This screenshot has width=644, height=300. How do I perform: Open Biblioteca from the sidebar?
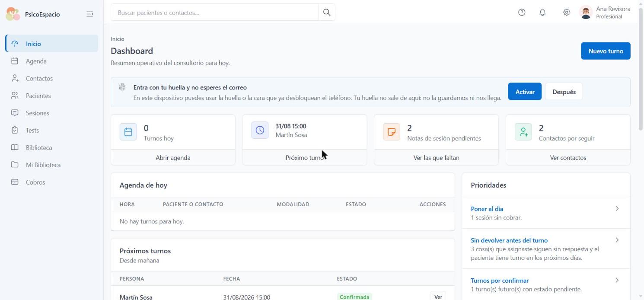pos(52,147)
